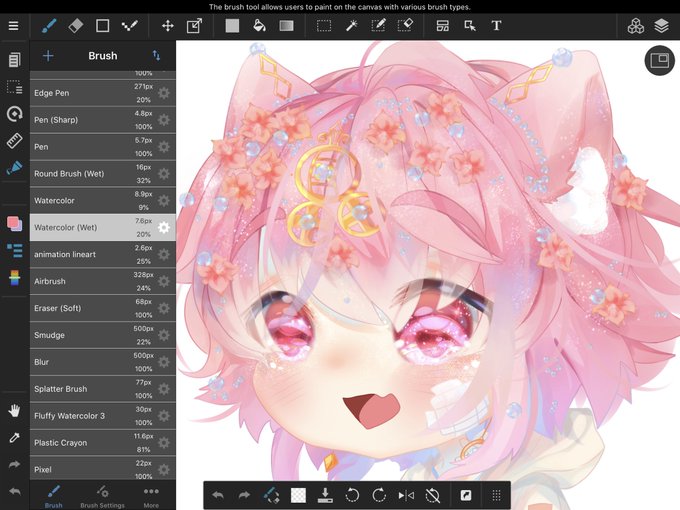Click the save/download icon in bottom toolbar
Screen dimensions: 680x510
point(325,495)
